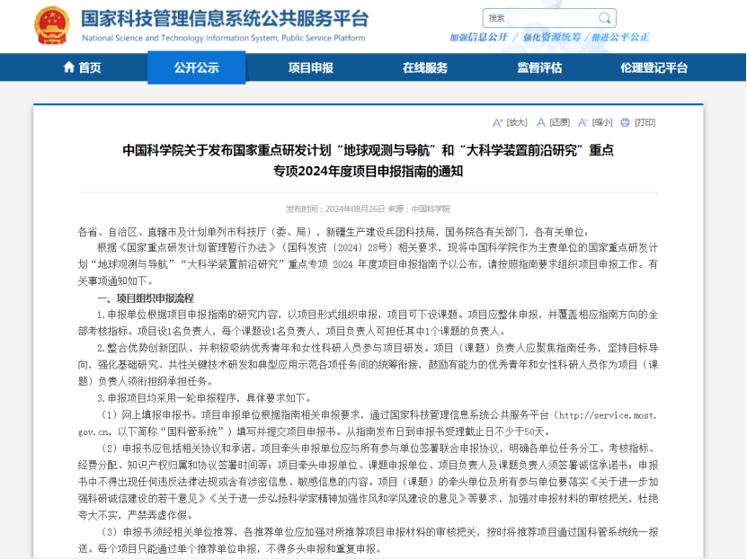Screen dimensions: 747x560
Task: Go to the 监督评估 navigation tab
Action: 539,67
